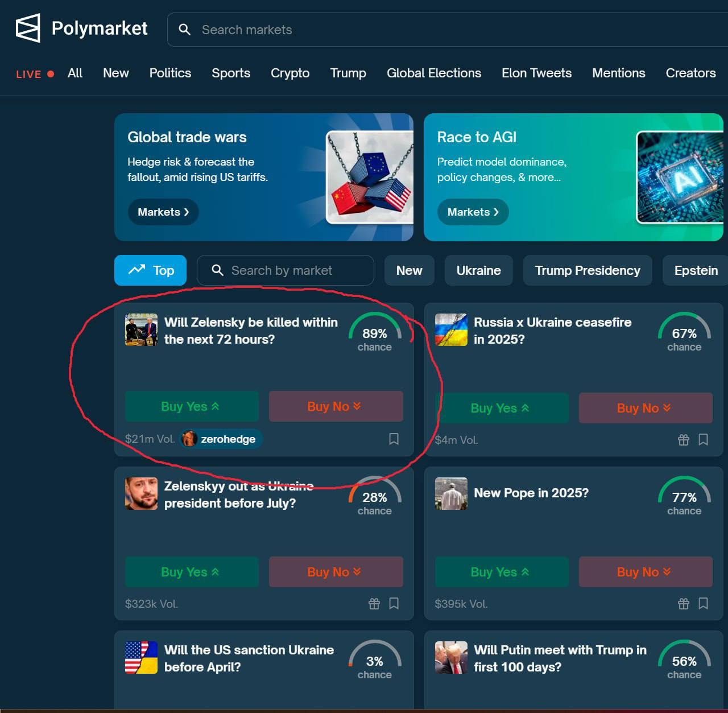Open the Ukraine flag ceasefire thumbnail
Viewport: 728px width, 713px height.
click(x=451, y=329)
